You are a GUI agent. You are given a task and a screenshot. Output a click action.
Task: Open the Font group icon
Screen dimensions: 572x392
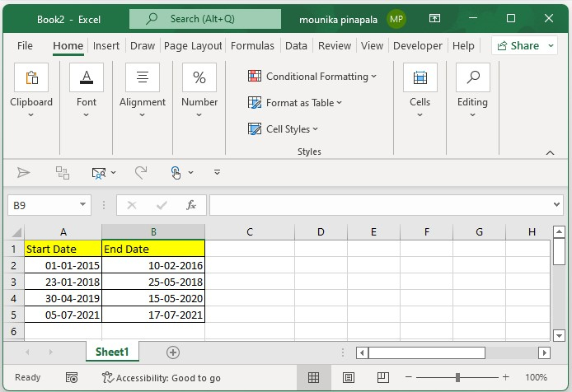pos(87,77)
